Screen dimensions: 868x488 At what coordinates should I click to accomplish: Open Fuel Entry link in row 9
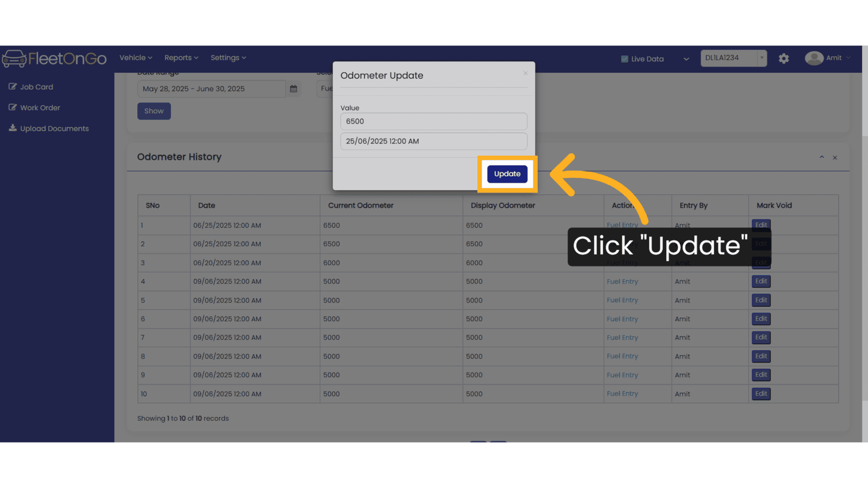pyautogui.click(x=622, y=375)
